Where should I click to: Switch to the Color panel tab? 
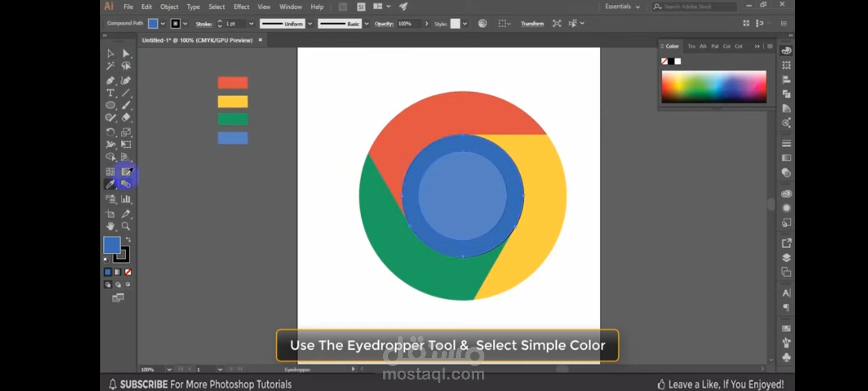(x=672, y=46)
